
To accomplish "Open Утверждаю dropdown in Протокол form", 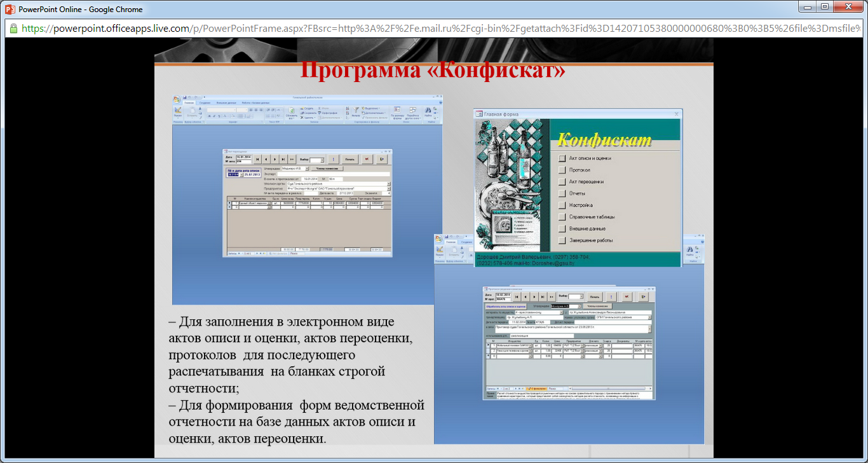I will tap(580, 307).
